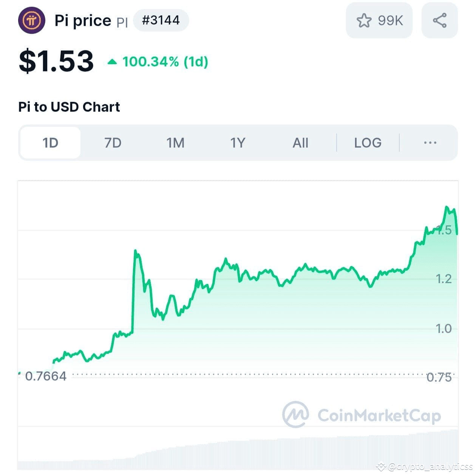Click the green up-arrow price change indicator
Image resolution: width=476 pixels, height=475 pixels.
point(112,62)
